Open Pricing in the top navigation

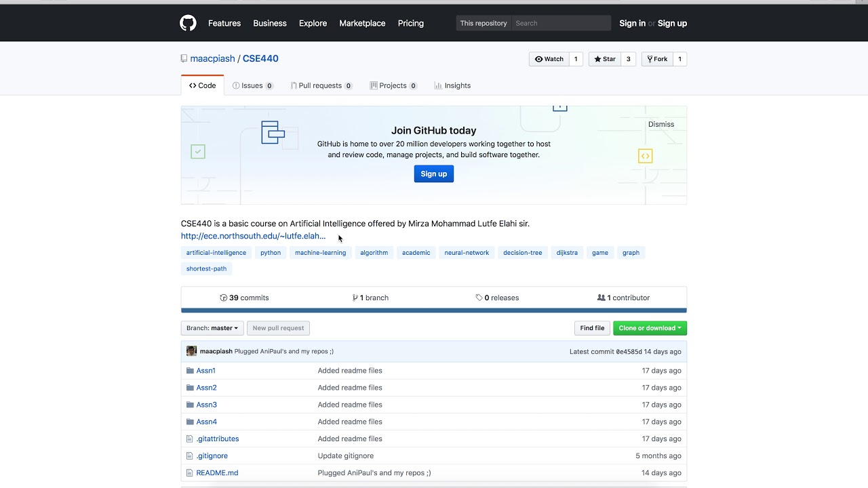tap(411, 23)
